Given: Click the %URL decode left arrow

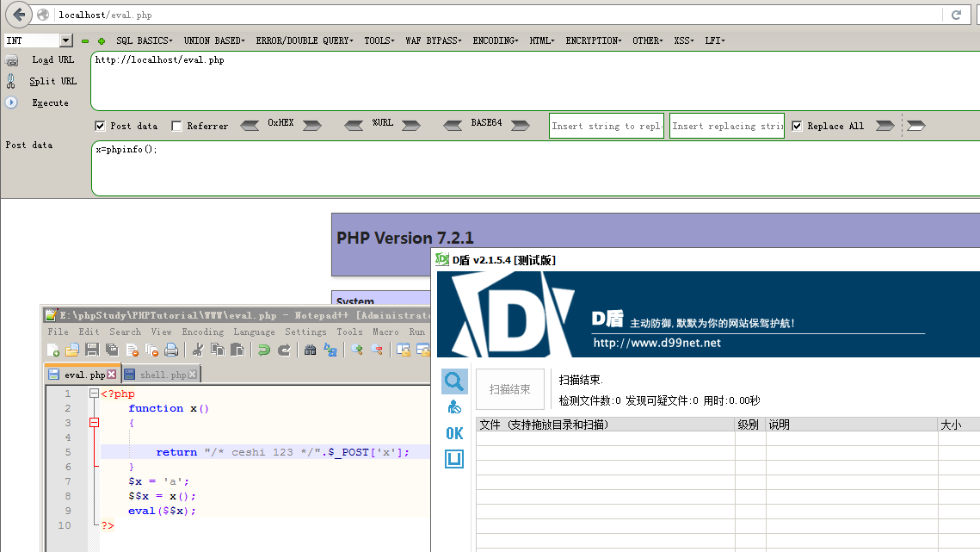Looking at the screenshot, I should tap(354, 125).
